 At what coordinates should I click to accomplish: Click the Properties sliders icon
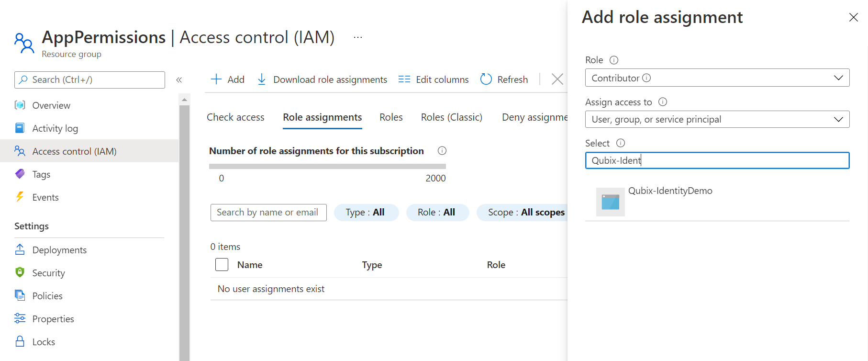pos(20,318)
